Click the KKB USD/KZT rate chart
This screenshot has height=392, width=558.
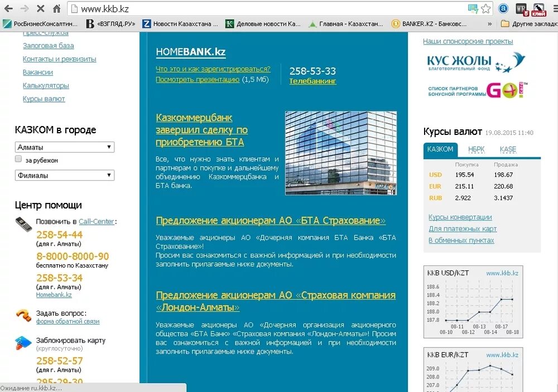[473, 302]
